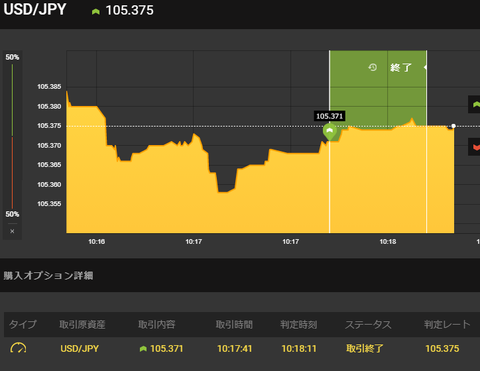Click the 10:16 time axis label
This screenshot has height=371, width=480.
tap(97, 242)
